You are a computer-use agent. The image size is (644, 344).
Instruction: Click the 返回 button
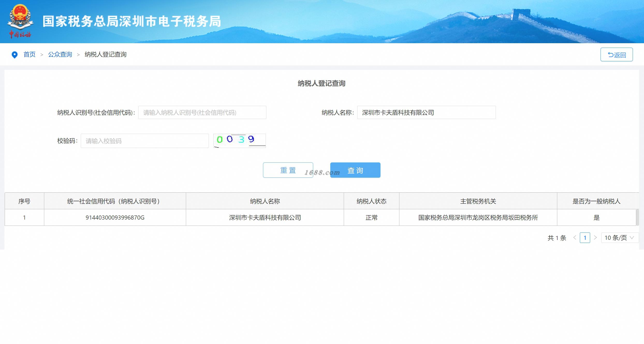pos(616,55)
